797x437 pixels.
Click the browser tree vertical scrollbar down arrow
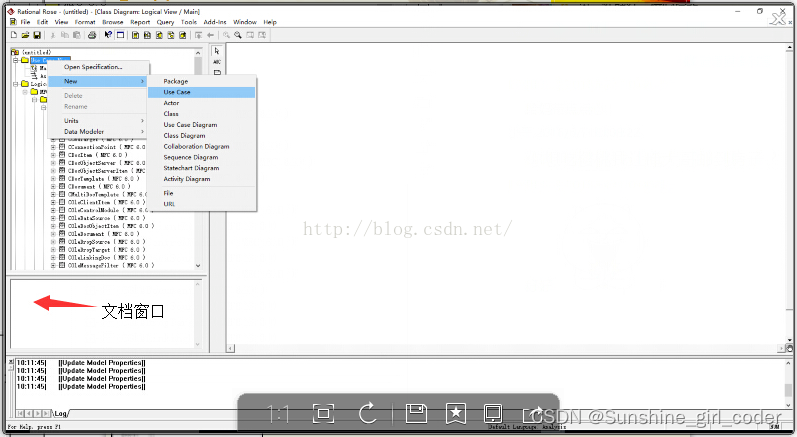198,266
